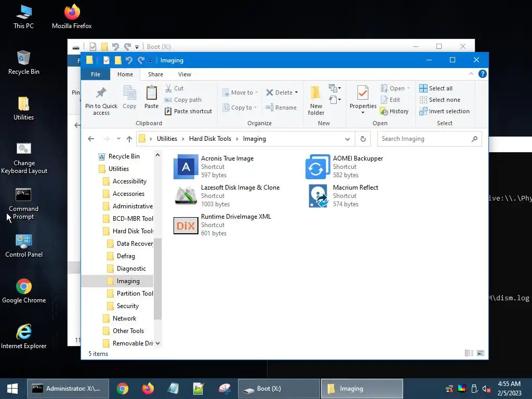
Task: Select BCD-MBR Tools tree folder
Action: pos(128,219)
